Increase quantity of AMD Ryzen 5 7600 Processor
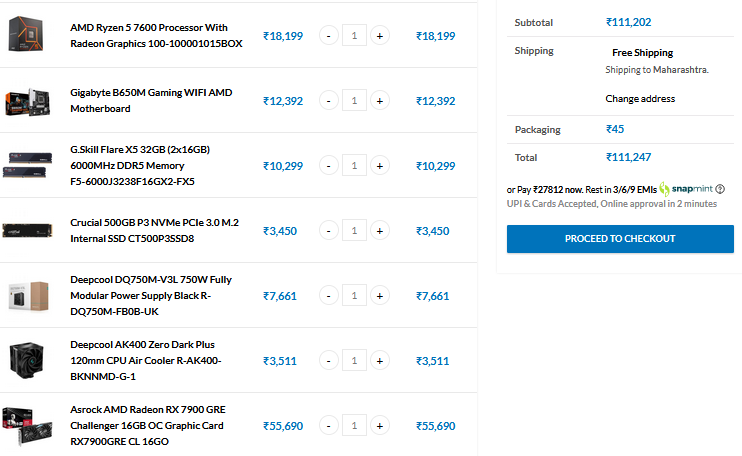The width and height of the screenshot is (742, 456). coord(380,36)
